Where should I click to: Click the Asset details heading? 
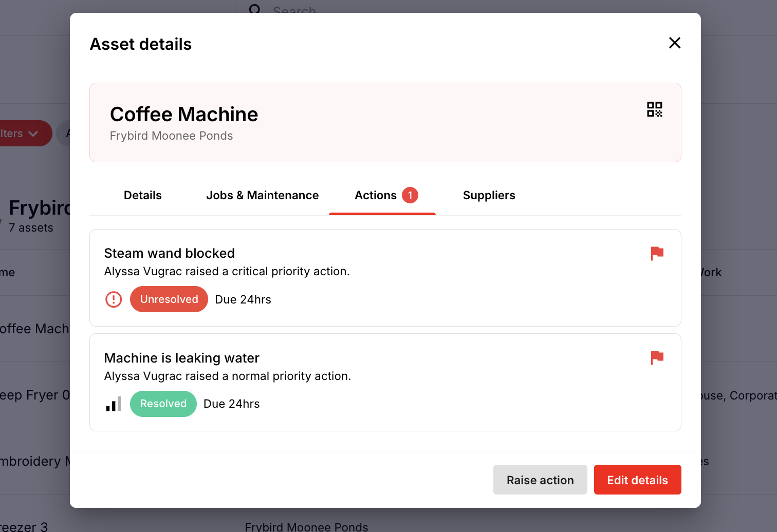coord(141,44)
